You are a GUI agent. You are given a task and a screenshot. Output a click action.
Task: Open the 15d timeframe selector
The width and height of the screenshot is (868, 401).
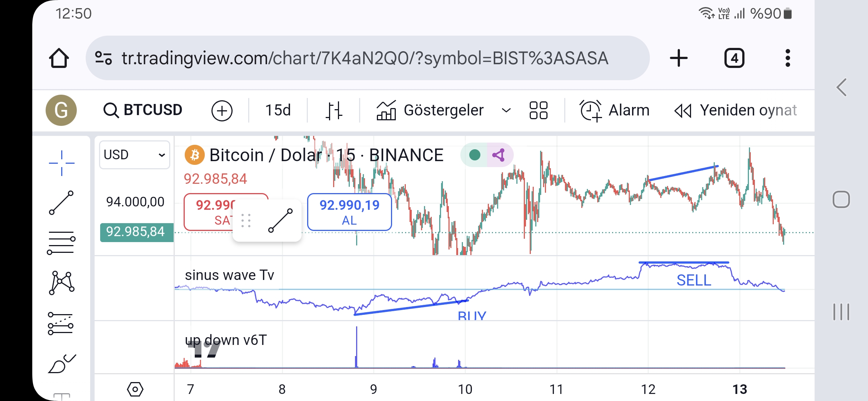pos(278,110)
